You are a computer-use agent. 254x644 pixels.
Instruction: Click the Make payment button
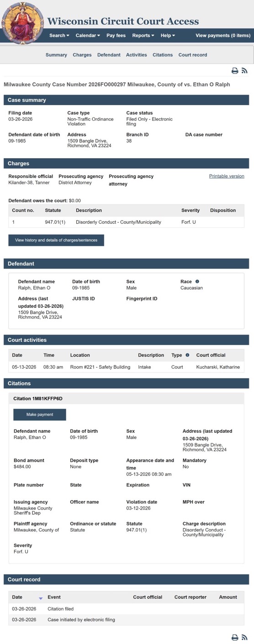40,414
